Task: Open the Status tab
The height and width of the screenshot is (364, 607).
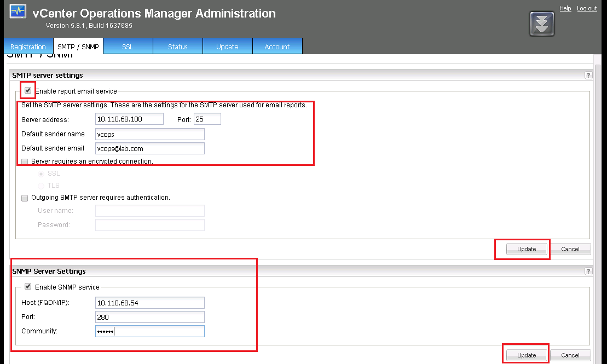Action: pyautogui.click(x=178, y=47)
